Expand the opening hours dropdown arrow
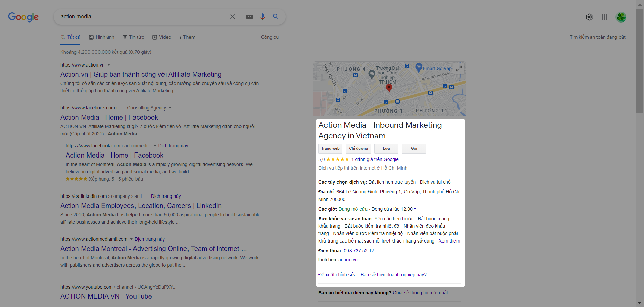 coord(415,209)
